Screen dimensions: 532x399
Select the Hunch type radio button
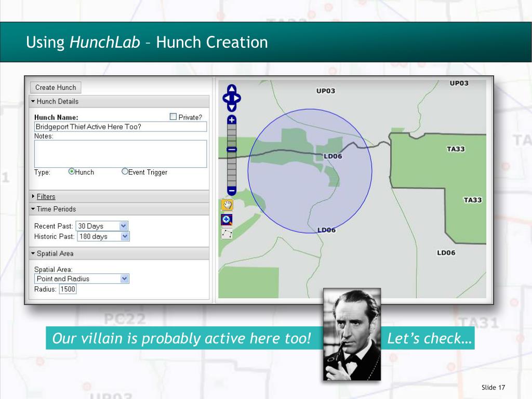[x=71, y=171]
